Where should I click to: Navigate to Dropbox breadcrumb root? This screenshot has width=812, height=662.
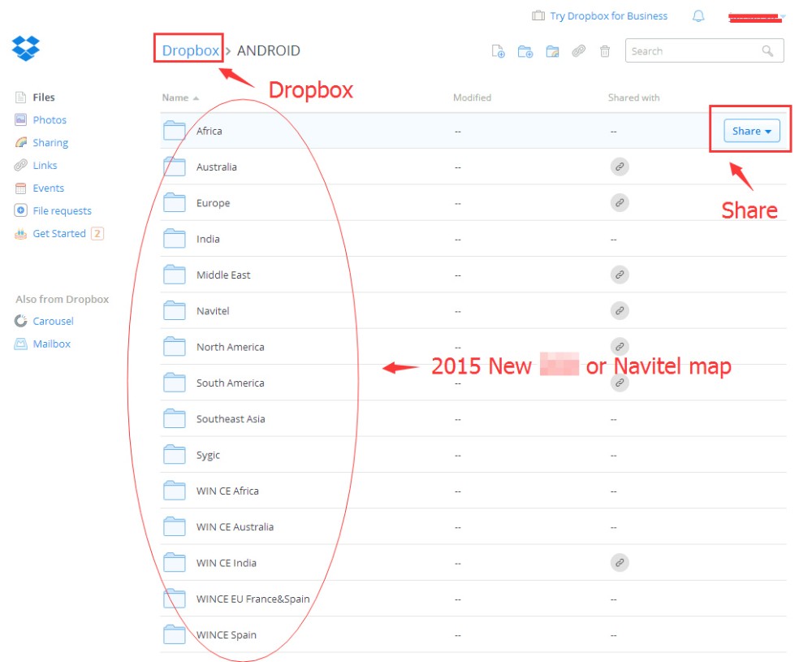(190, 50)
